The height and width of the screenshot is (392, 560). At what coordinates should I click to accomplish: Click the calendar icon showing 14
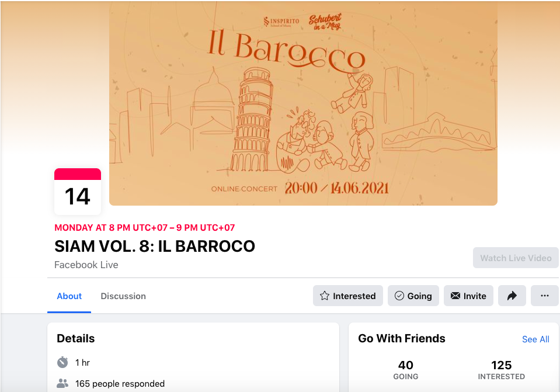[x=78, y=192]
